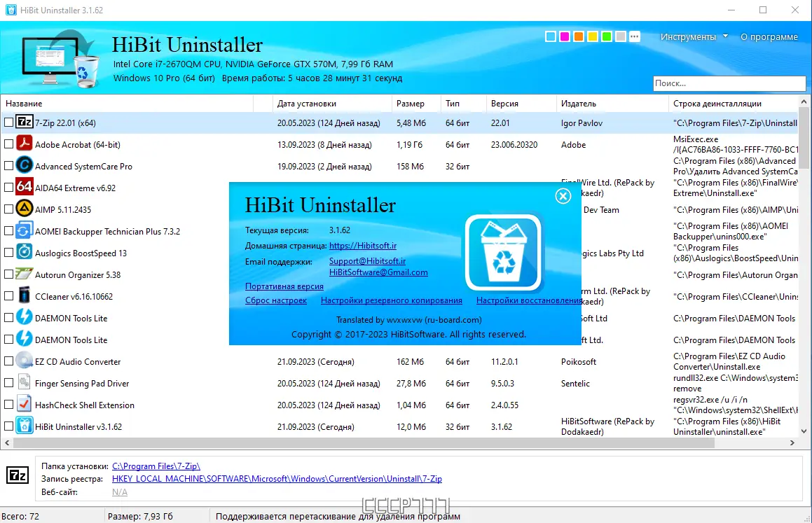Viewport: 812px width, 523px height.
Task: Click the large recycle bin logo in About dialog
Action: pos(503,253)
